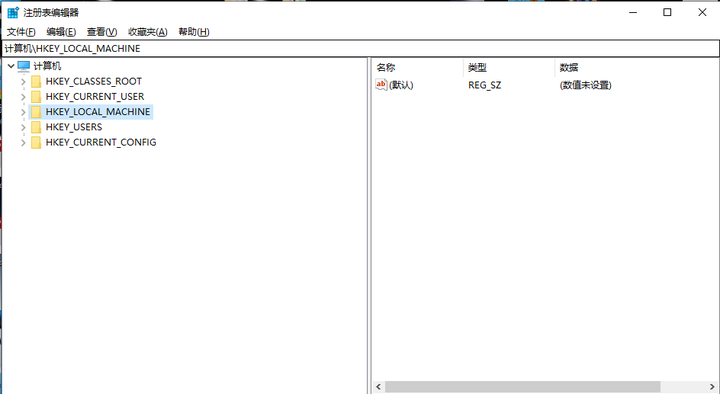Click the HKEY_USERS folder icon
This screenshot has width=720, height=394.
36,127
